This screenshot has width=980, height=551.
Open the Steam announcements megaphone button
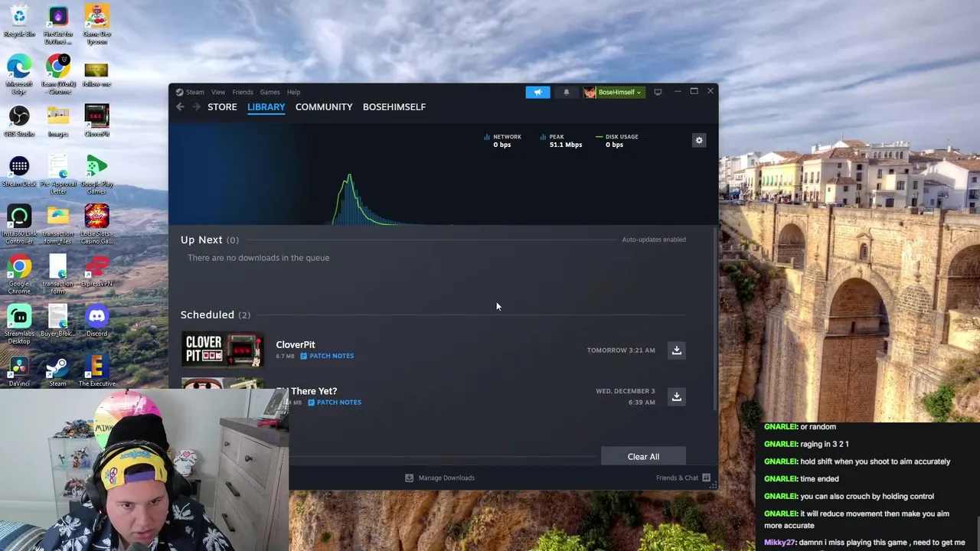click(x=537, y=92)
